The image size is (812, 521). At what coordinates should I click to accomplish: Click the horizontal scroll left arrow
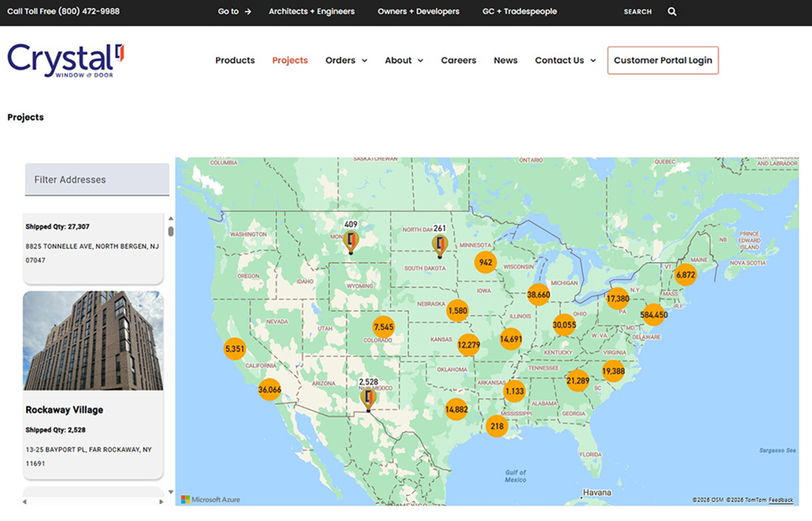coord(25,502)
